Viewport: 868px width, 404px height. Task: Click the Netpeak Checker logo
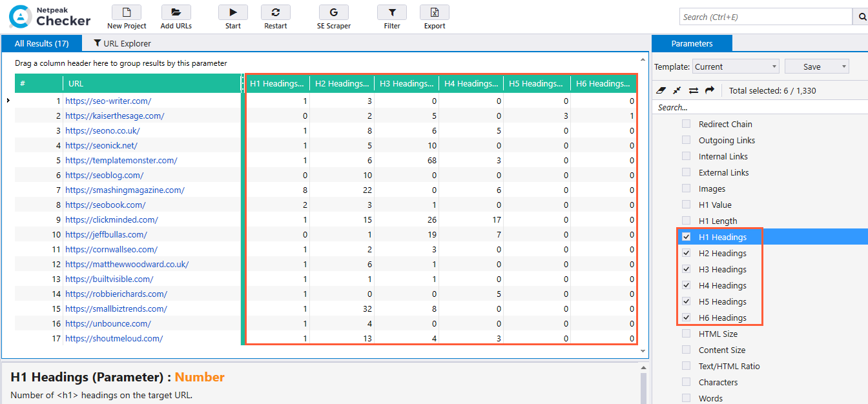[x=50, y=17]
